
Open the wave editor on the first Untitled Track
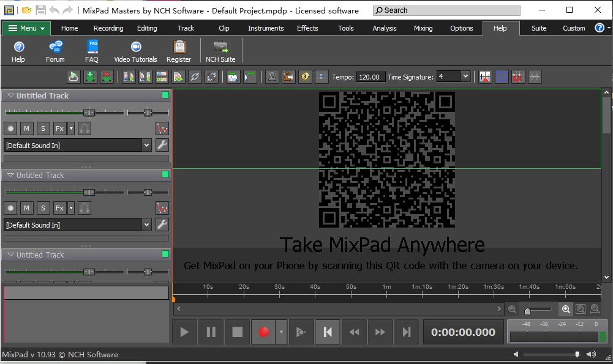[161, 128]
